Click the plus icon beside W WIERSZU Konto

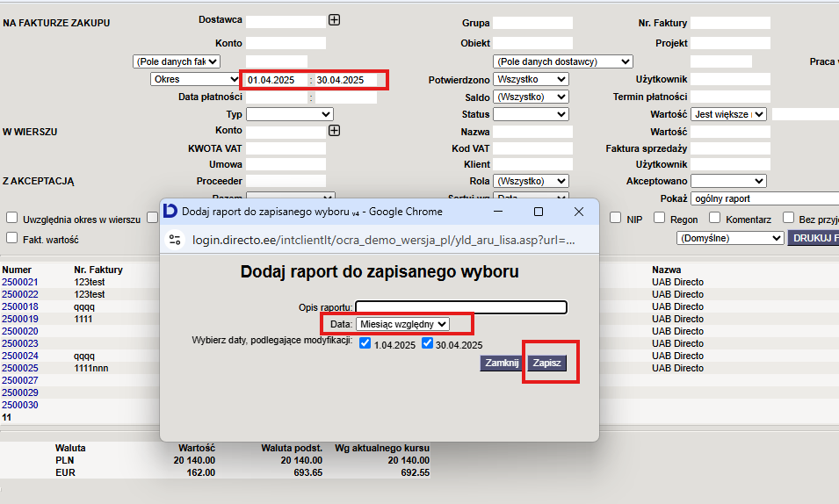click(335, 131)
